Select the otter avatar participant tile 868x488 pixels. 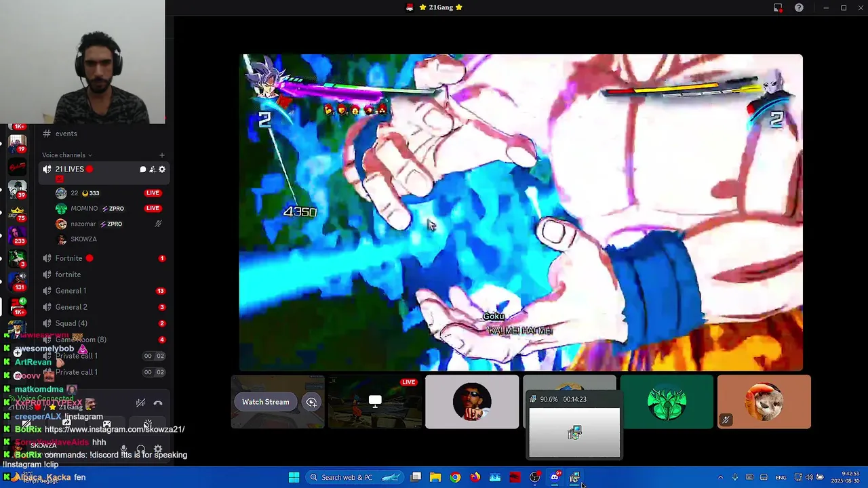[x=764, y=402]
